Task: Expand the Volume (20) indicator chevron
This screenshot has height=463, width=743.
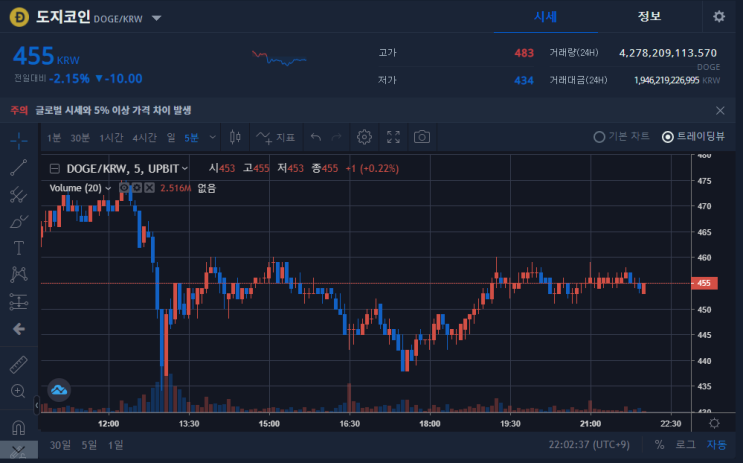Action: (108, 189)
